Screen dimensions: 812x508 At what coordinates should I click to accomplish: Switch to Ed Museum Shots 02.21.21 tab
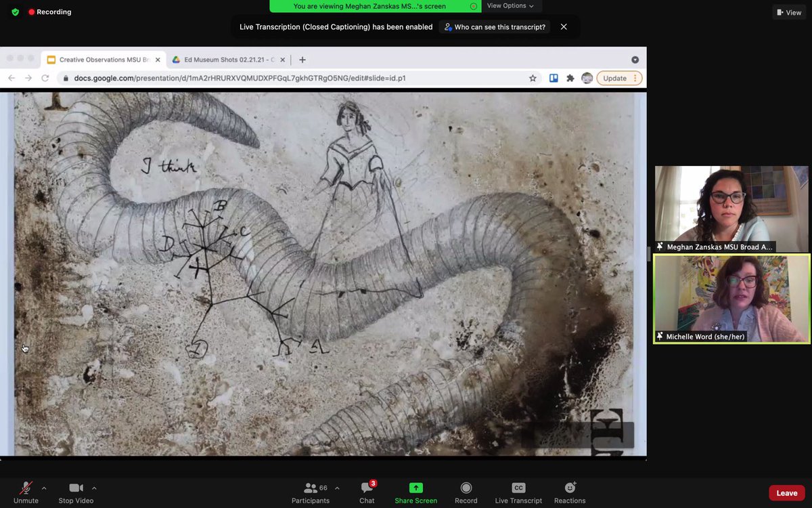pos(230,60)
